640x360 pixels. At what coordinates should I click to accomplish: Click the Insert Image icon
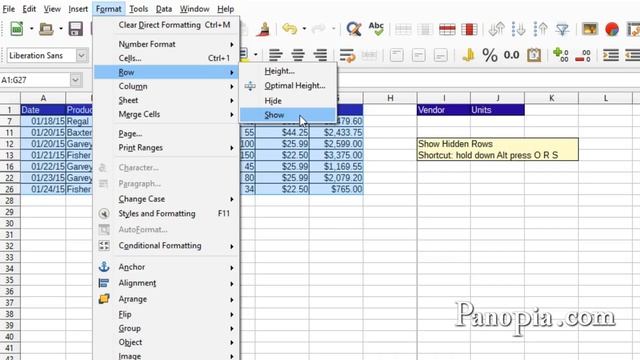590,29
